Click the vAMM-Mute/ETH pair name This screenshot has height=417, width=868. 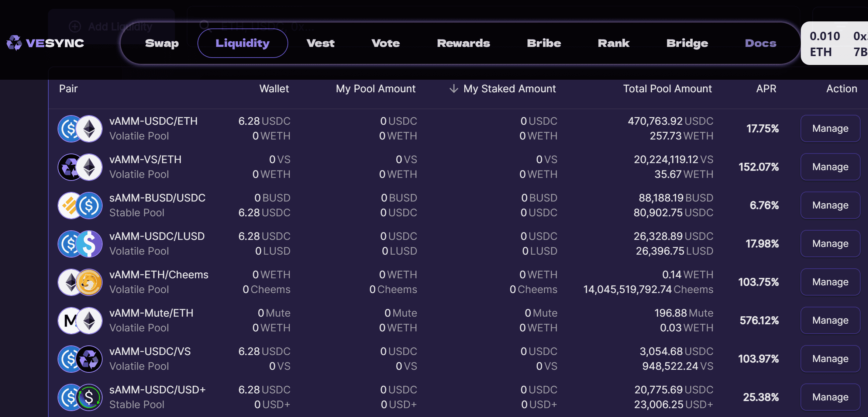151,313
